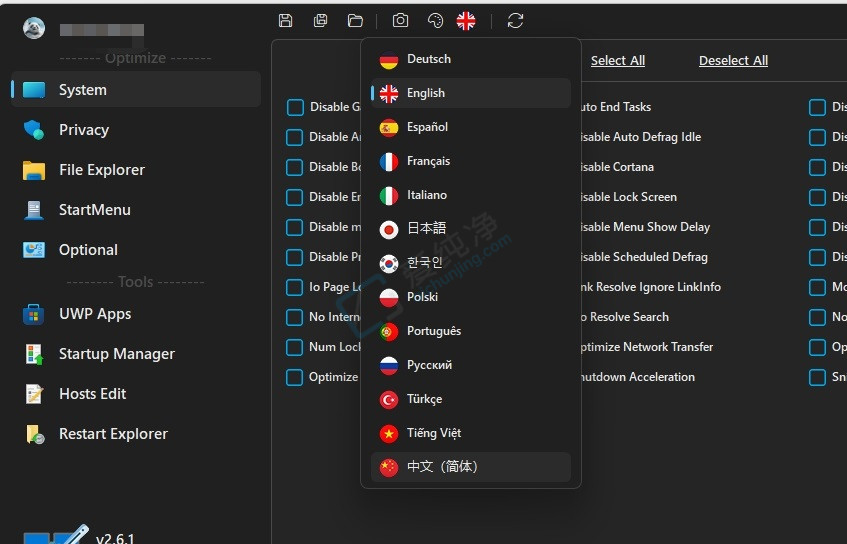The height and width of the screenshot is (544, 847).
Task: Click the Select All link
Action: [618, 61]
